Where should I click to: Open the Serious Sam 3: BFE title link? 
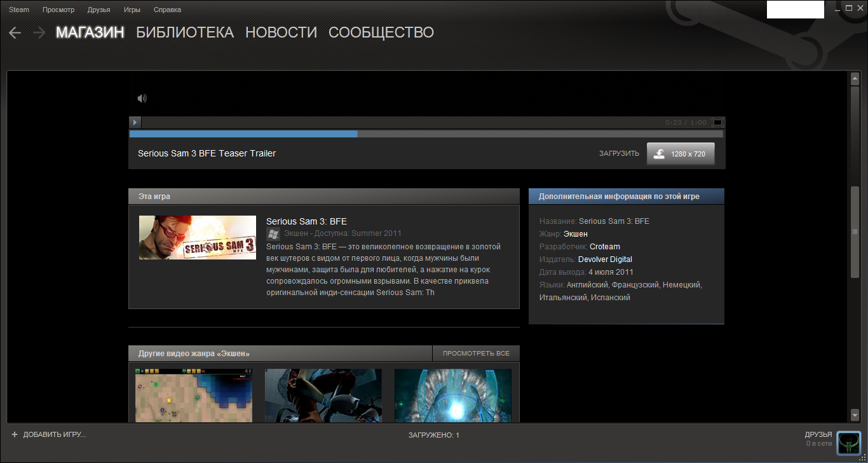[306, 221]
